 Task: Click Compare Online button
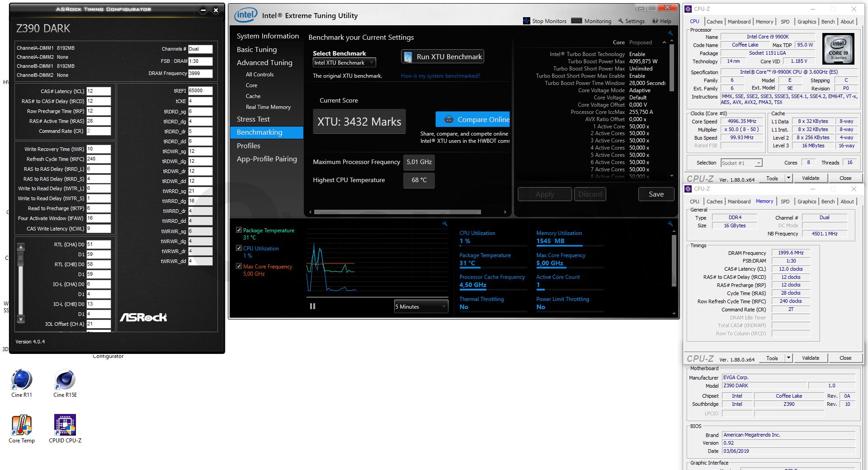(472, 119)
